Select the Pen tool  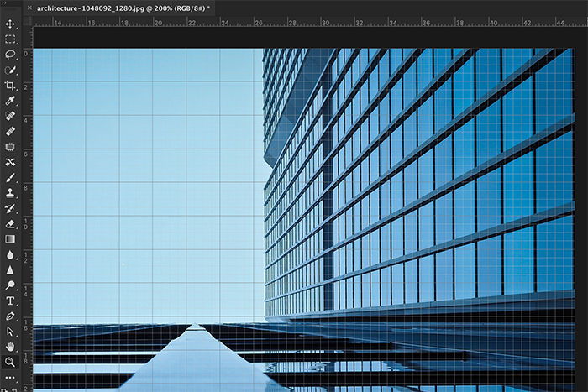tap(10, 316)
